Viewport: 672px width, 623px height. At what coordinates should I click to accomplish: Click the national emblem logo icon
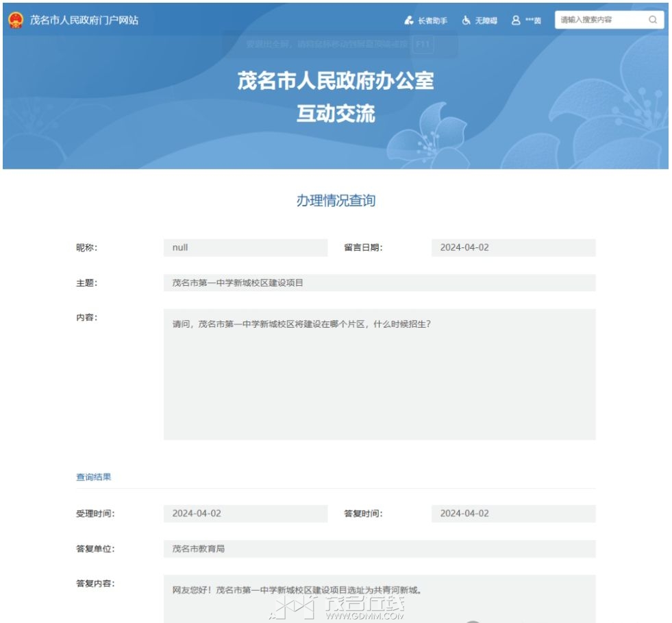tap(16, 20)
